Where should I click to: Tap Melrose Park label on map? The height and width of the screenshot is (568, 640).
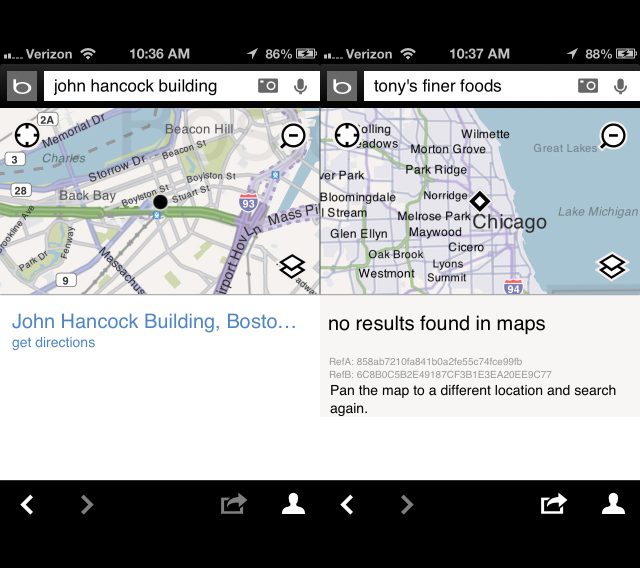click(434, 216)
